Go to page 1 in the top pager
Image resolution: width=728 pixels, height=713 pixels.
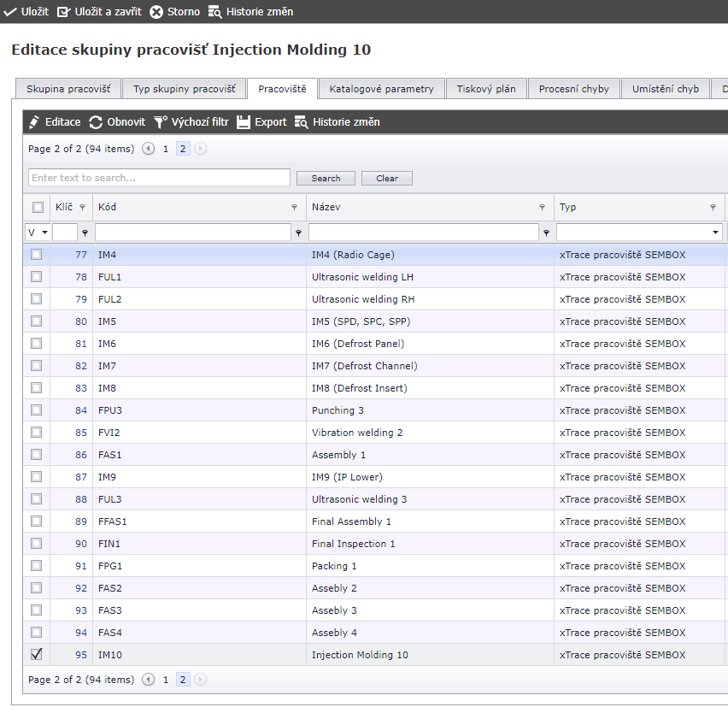click(x=166, y=149)
